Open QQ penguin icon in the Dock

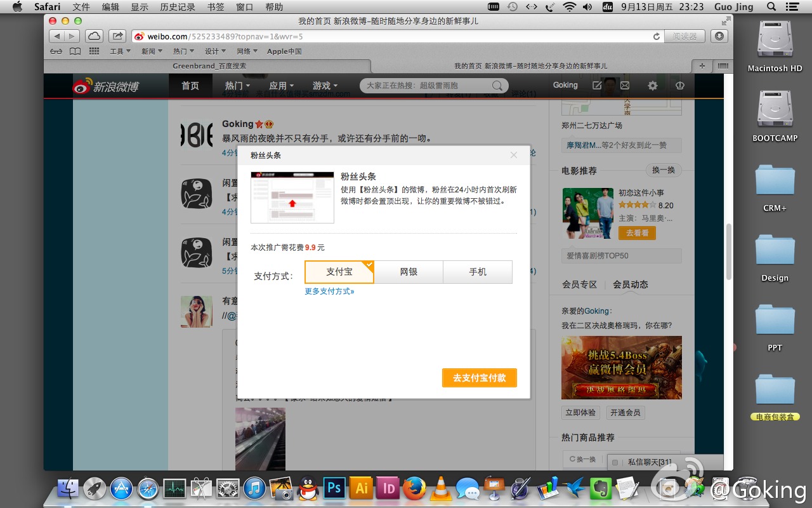tap(308, 488)
